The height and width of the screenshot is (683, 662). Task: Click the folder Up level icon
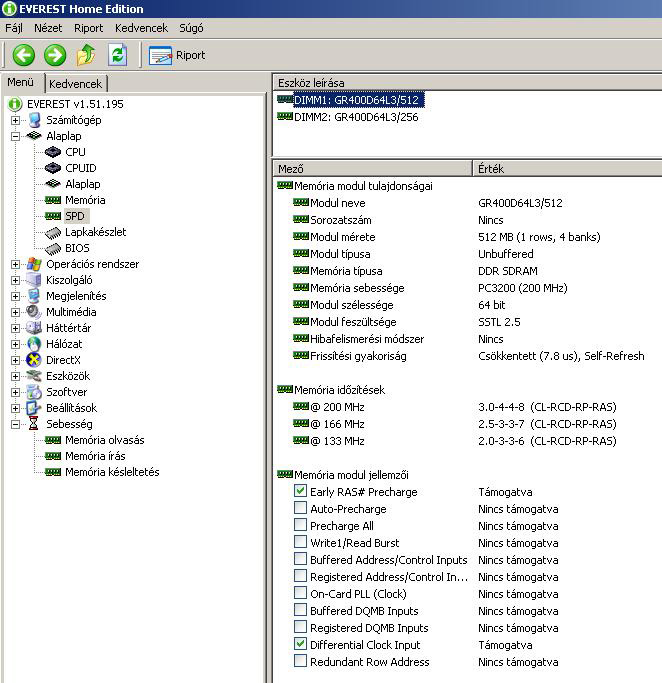click(86, 55)
